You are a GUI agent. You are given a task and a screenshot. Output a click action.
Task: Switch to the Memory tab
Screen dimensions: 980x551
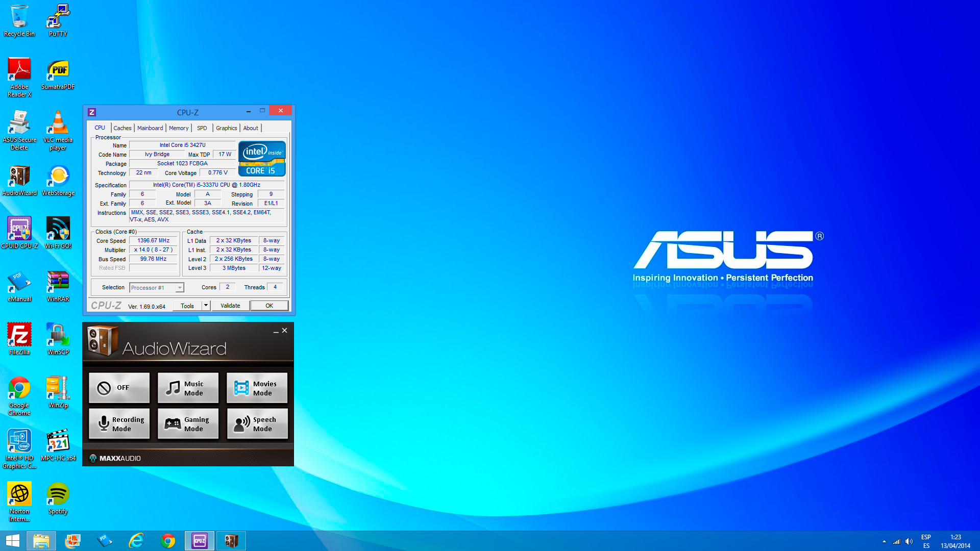[x=179, y=128]
